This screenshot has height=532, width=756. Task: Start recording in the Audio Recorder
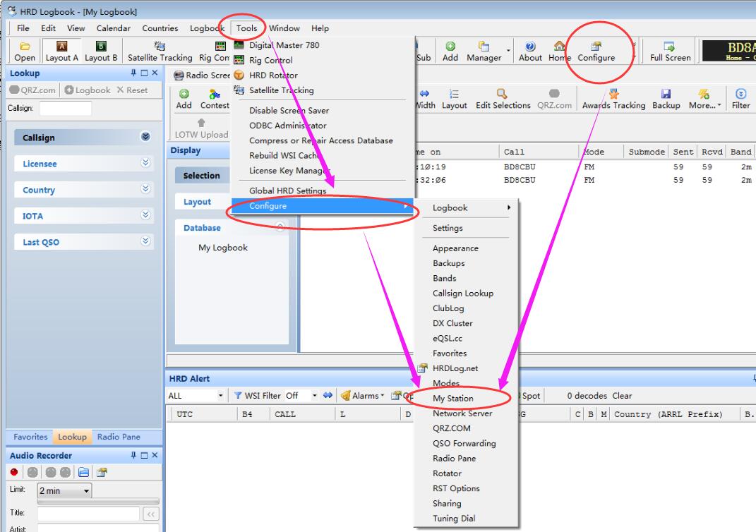[x=14, y=472]
